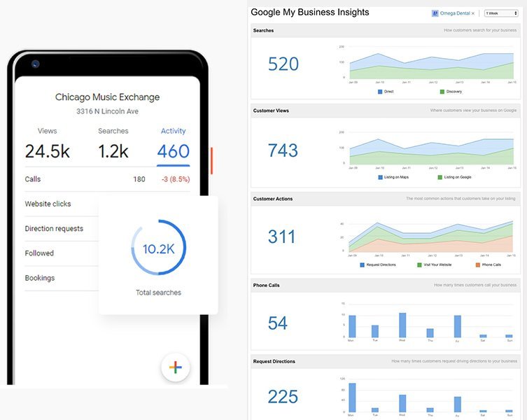The width and height of the screenshot is (527, 420).
Task: Click the Phone Calls section header
Action: coord(386,285)
